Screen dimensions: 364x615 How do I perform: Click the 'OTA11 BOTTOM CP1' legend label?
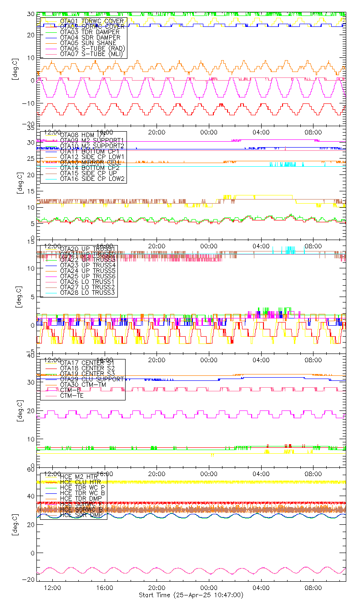coord(90,151)
